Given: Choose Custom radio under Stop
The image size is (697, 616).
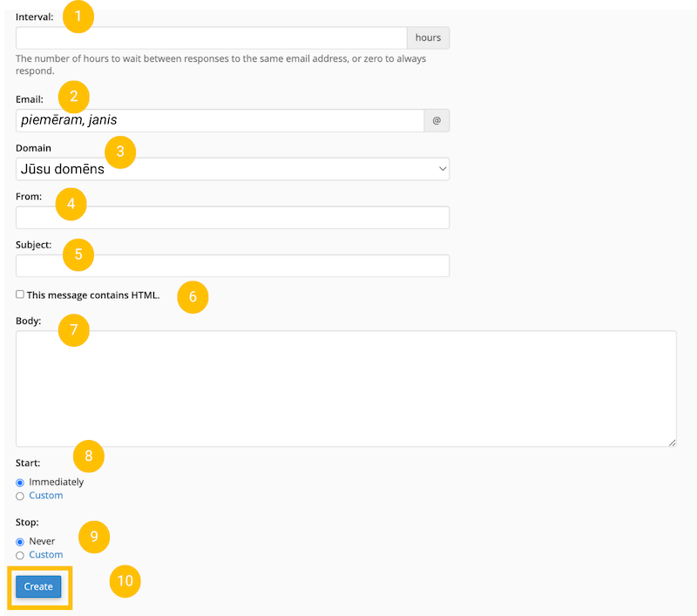Looking at the screenshot, I should 20,556.
